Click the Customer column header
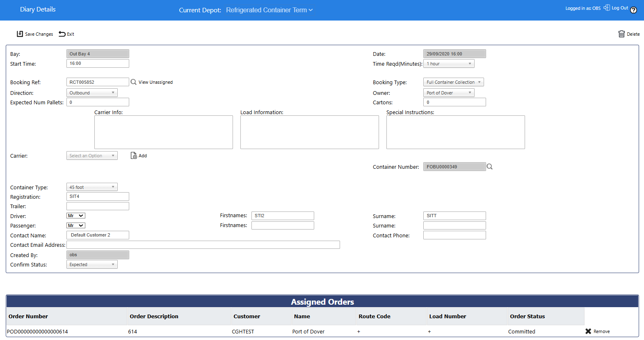 (261, 316)
